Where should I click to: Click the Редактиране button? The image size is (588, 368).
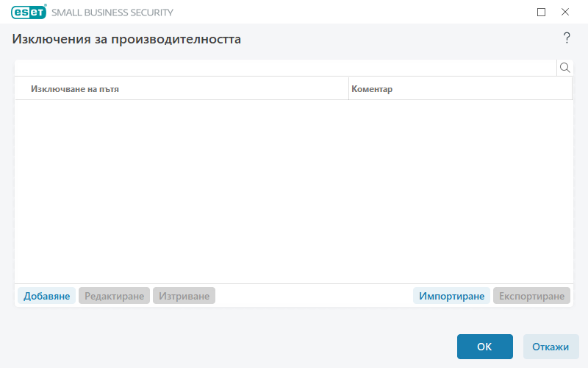point(115,296)
